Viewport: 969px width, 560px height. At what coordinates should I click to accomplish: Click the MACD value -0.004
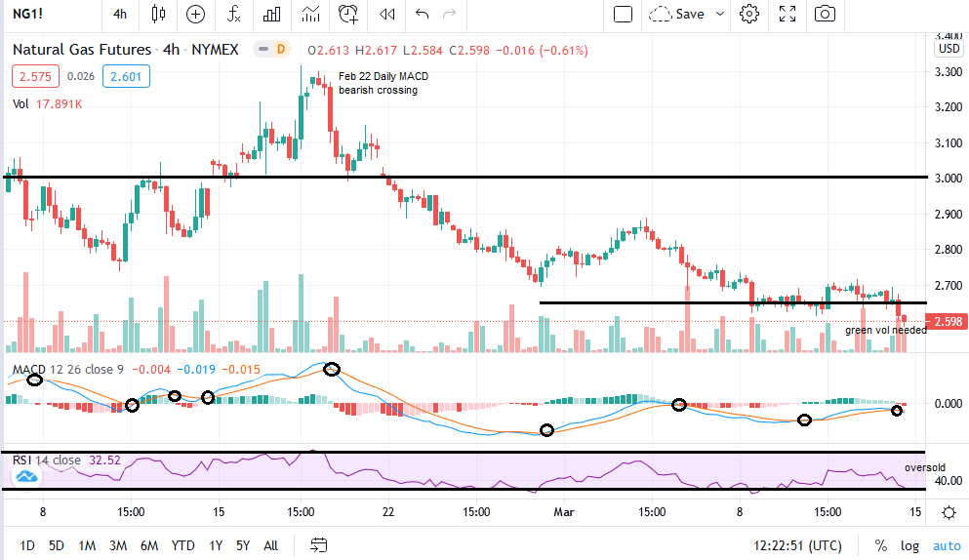[151, 370]
